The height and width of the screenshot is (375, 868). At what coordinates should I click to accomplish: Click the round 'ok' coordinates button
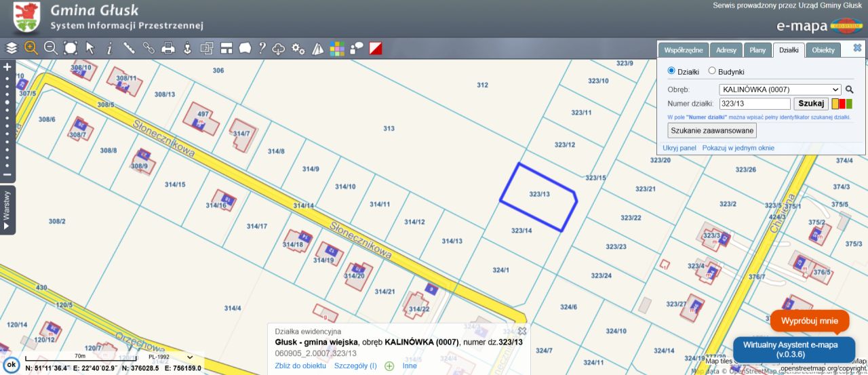pyautogui.click(x=11, y=365)
